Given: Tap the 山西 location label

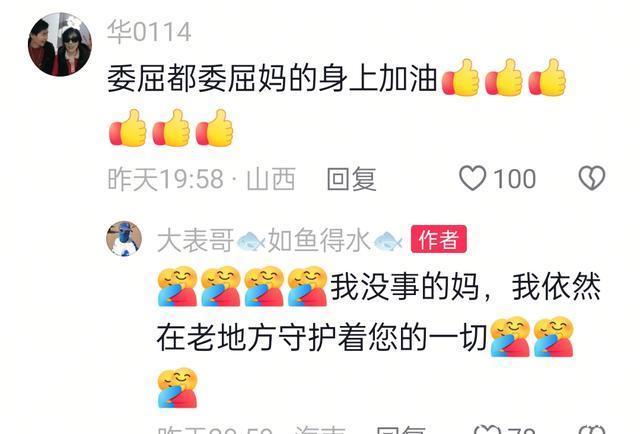Looking at the screenshot, I should (x=271, y=179).
